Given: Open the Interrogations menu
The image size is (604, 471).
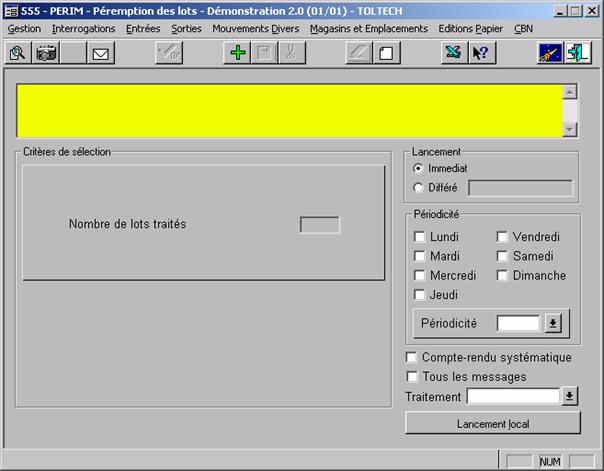Looking at the screenshot, I should coord(83,29).
